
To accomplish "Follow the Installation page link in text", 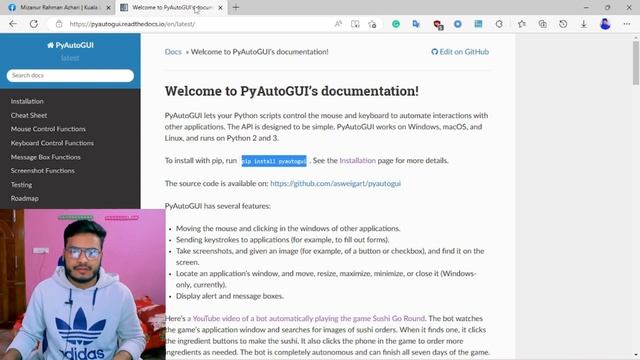I will coord(358,160).
